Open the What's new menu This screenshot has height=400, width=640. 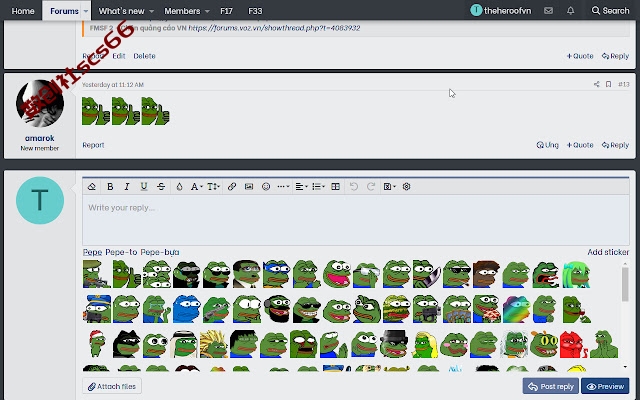[121, 11]
